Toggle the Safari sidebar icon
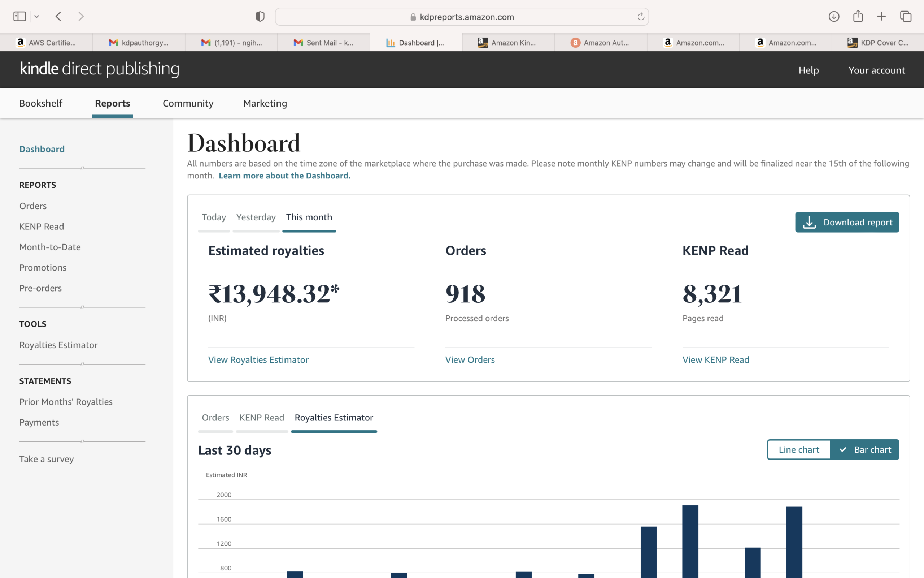924x578 pixels. 19,17
